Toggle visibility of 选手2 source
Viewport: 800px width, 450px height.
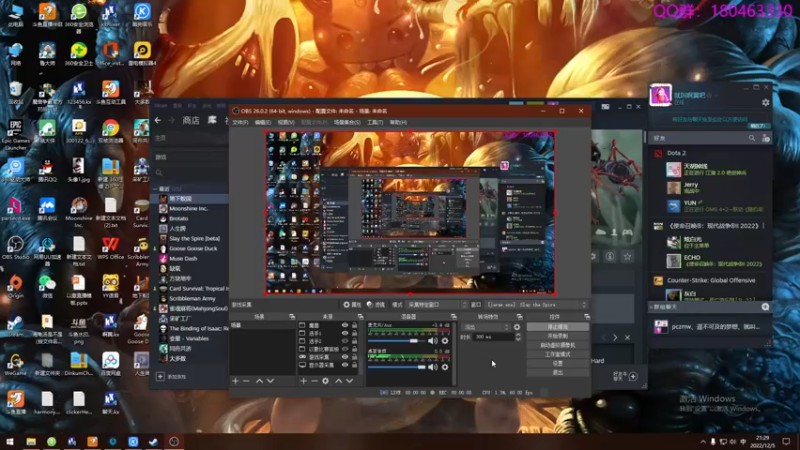click(x=345, y=341)
